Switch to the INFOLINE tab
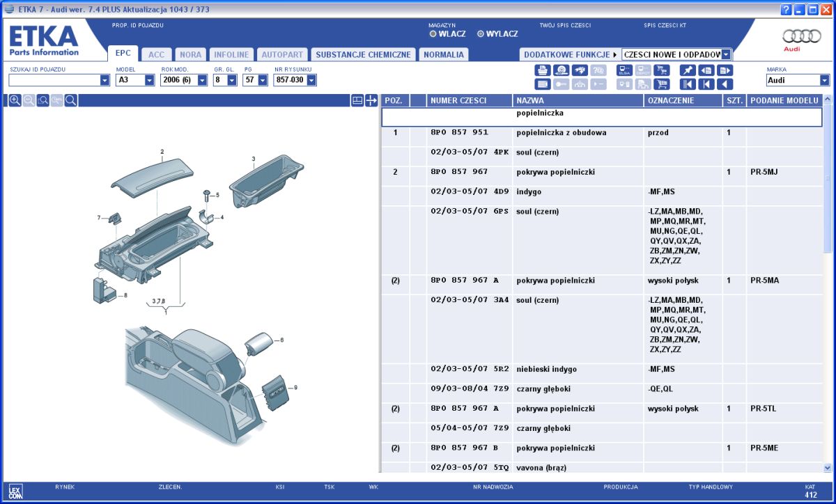This screenshot has height=504, width=836. coord(231,54)
